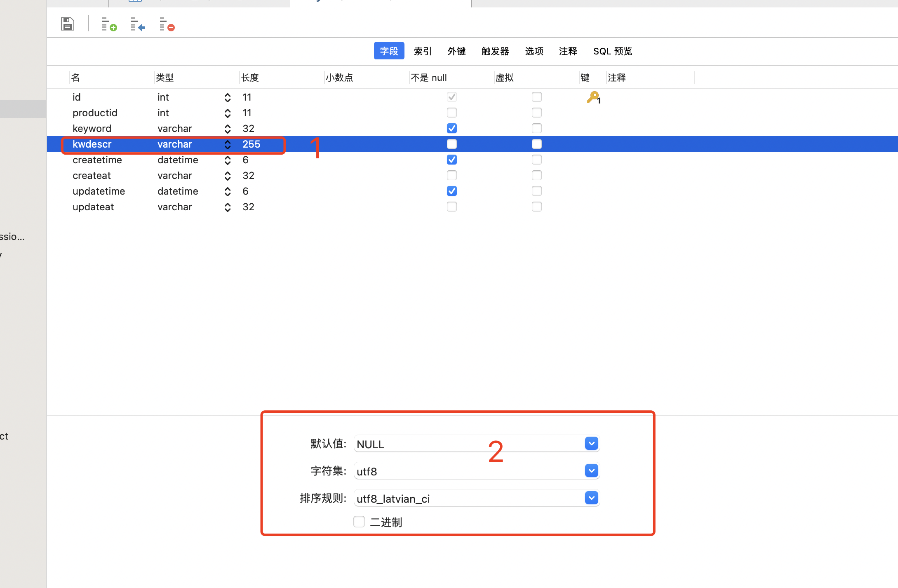This screenshot has height=588, width=898.
Task: Click the Add field toolbar icon
Action: pyautogui.click(x=109, y=24)
